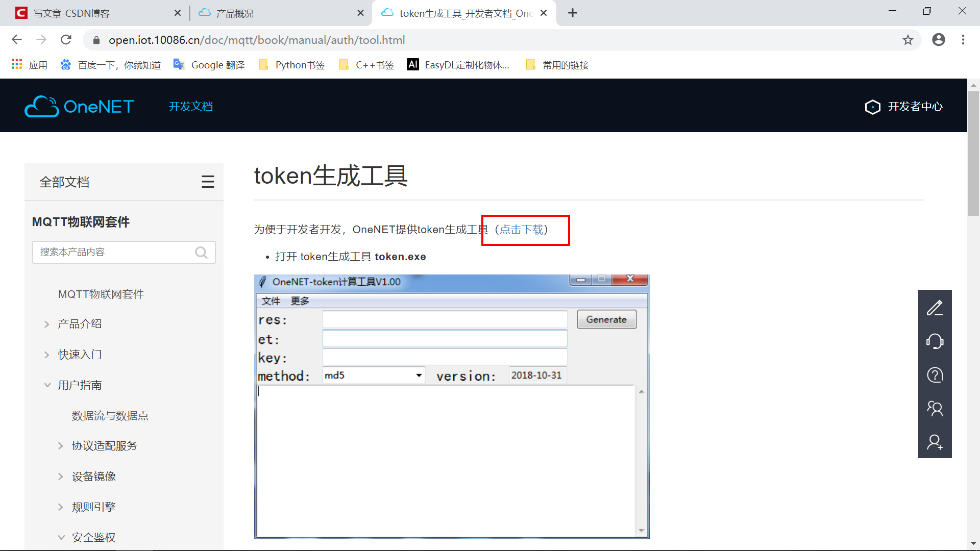Close the 产品概况 tab
980x551 pixels.
click(361, 13)
